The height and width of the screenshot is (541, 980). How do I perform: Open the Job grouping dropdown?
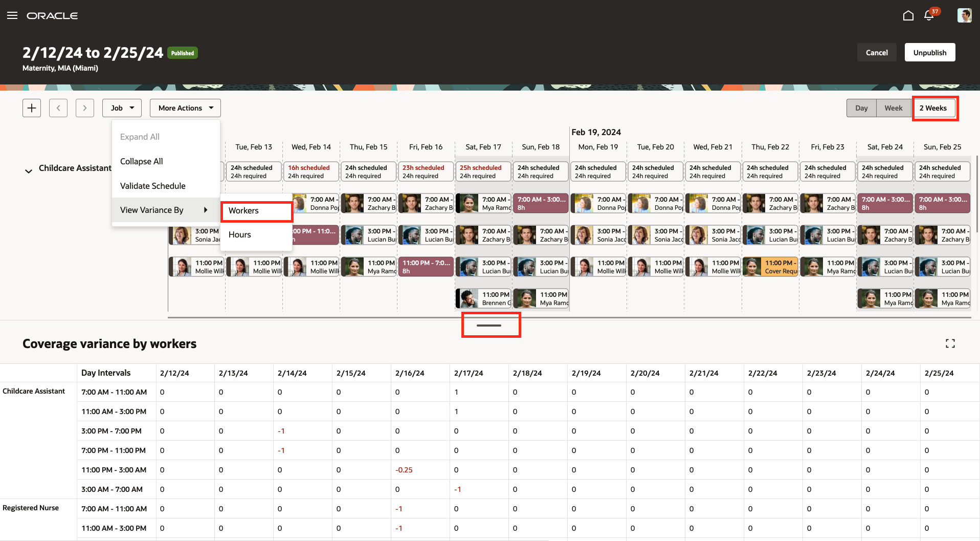[122, 108]
